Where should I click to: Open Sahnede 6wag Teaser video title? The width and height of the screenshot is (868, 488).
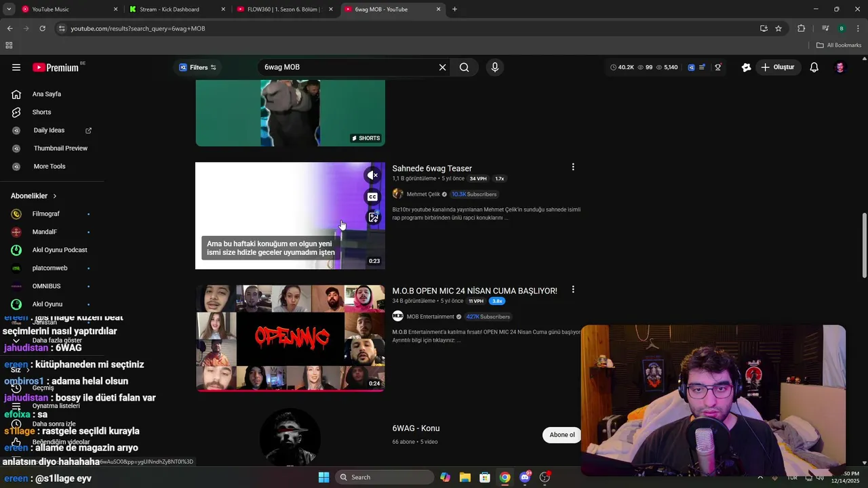coord(432,168)
